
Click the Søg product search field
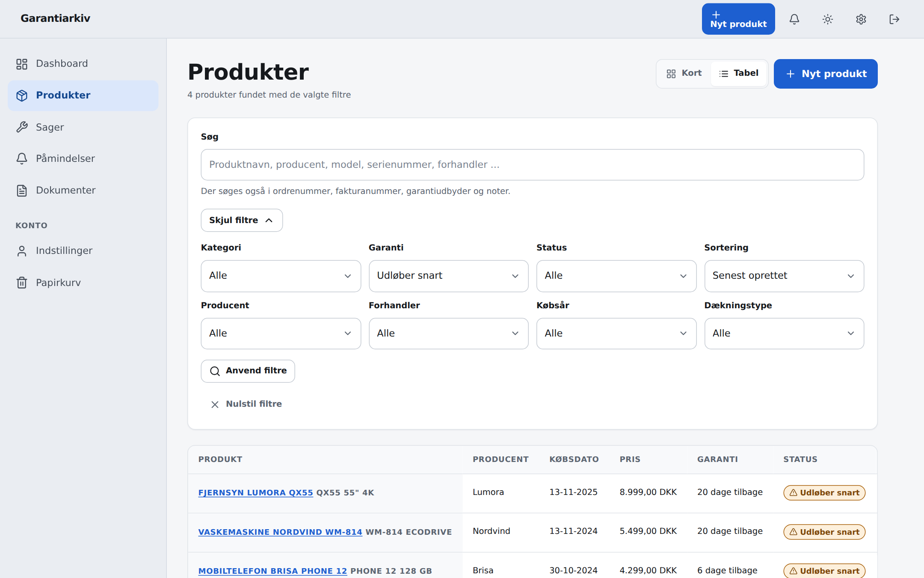533,165
